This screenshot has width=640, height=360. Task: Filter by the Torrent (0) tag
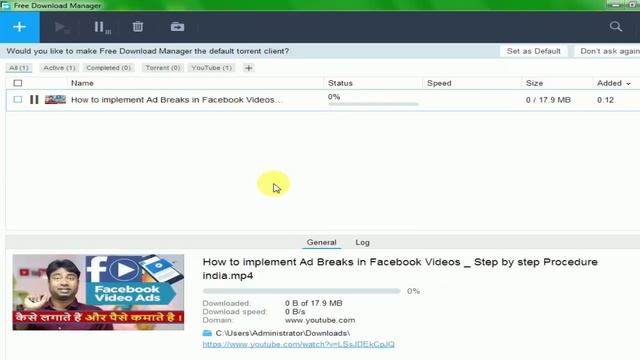tap(162, 68)
